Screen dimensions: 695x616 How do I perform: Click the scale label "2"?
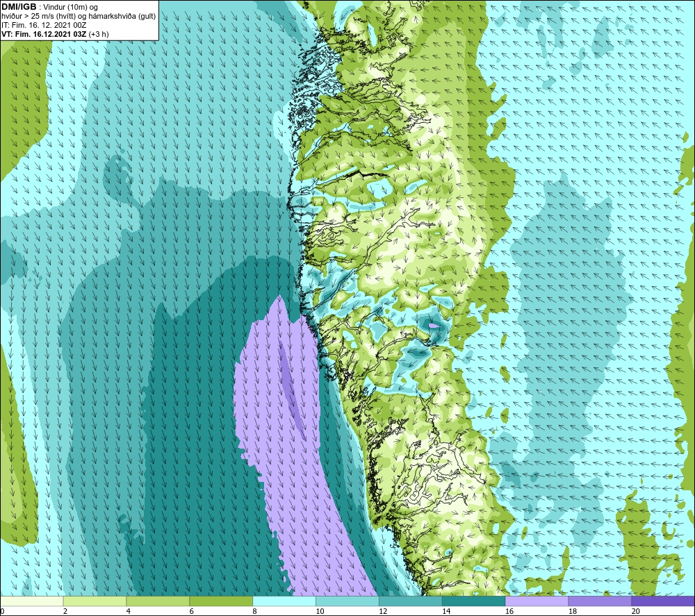[65, 611]
